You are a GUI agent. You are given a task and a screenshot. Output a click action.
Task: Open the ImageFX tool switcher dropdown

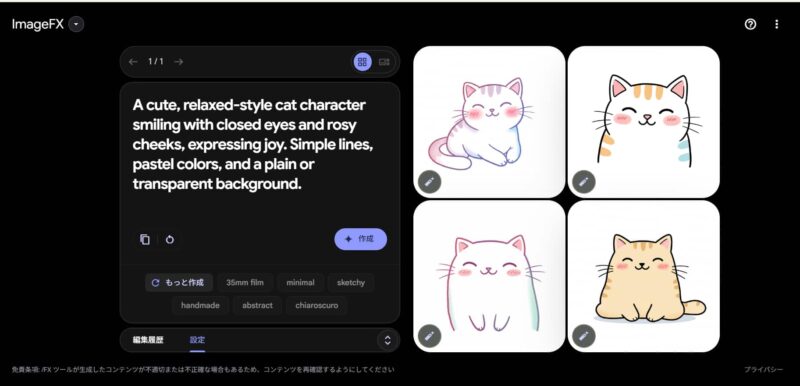pyautogui.click(x=76, y=24)
